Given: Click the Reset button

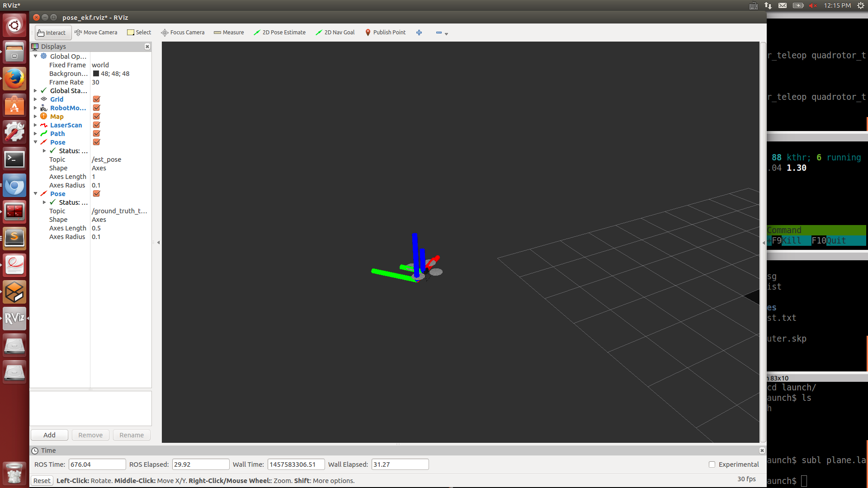Looking at the screenshot, I should pyautogui.click(x=42, y=481).
